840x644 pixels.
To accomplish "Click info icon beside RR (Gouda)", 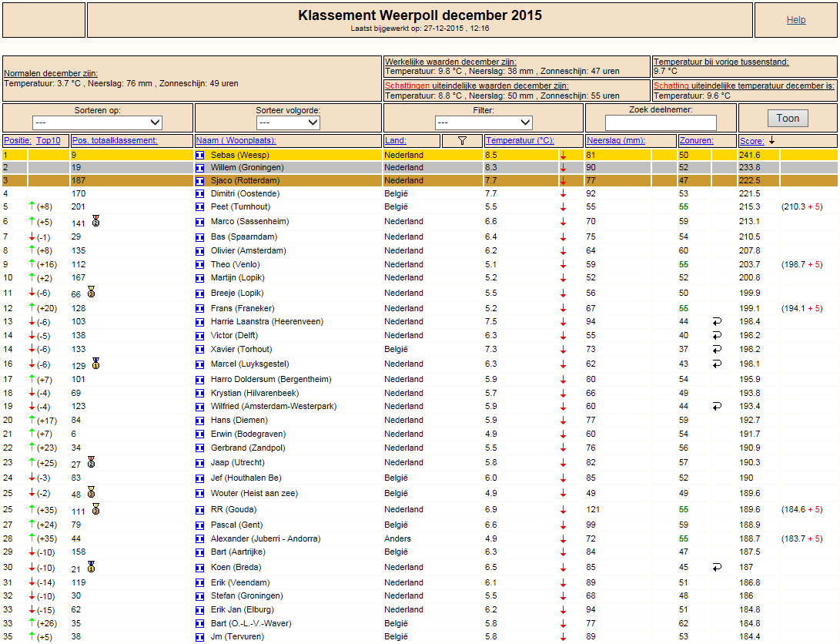I will (200, 510).
